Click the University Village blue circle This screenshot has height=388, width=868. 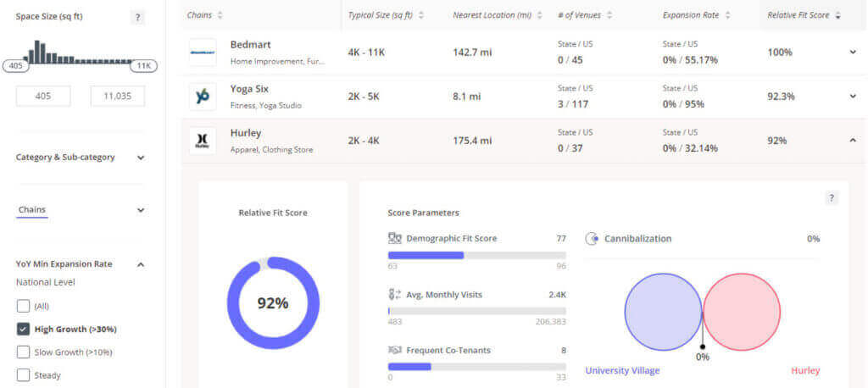[663, 312]
